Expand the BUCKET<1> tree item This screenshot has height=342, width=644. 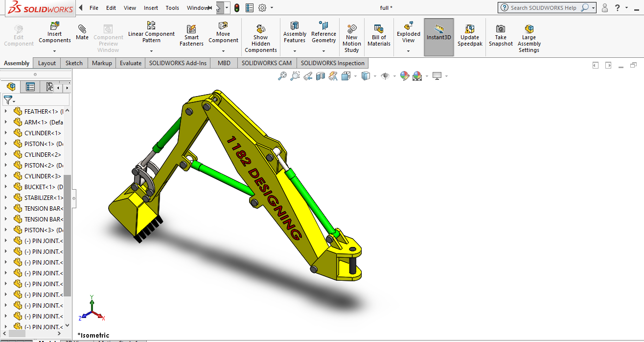[x=6, y=187]
